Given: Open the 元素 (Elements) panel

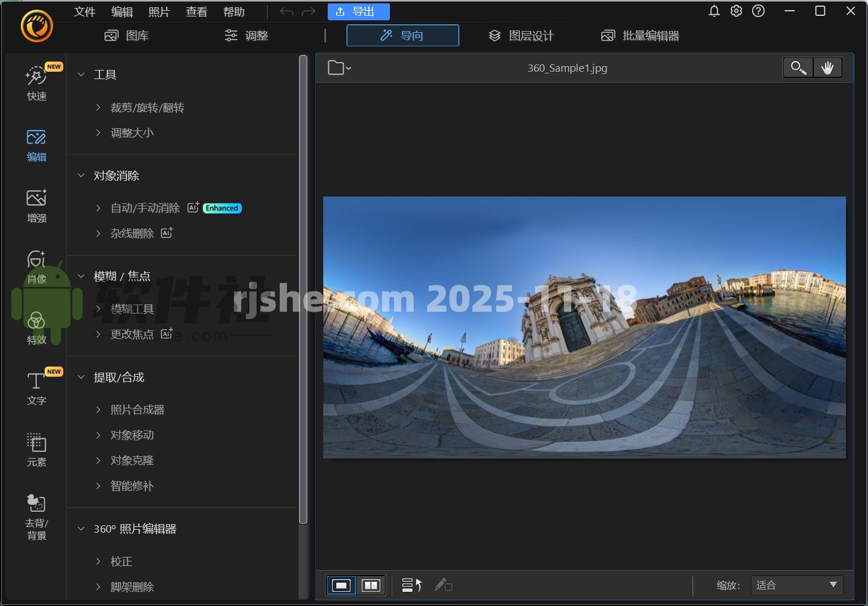Looking at the screenshot, I should click(36, 450).
